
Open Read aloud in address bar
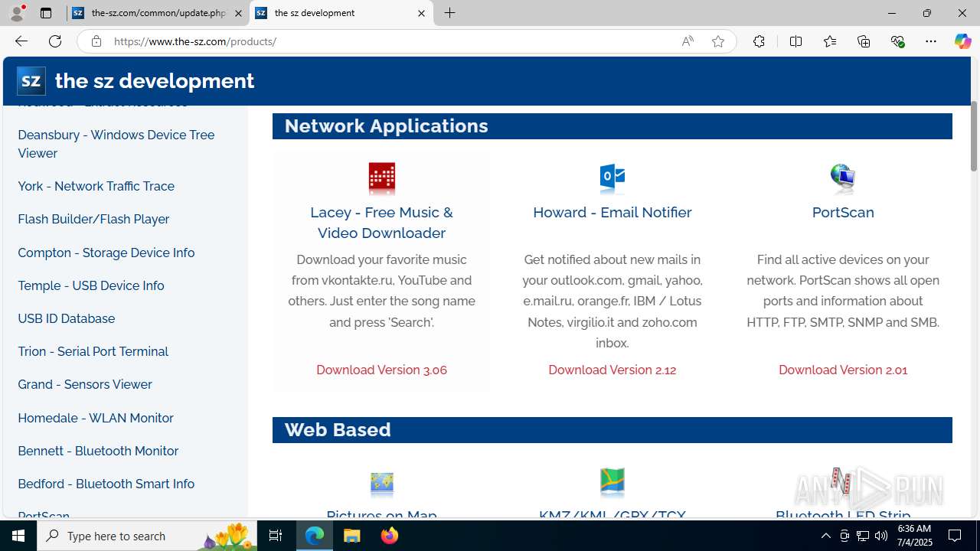[688, 41]
